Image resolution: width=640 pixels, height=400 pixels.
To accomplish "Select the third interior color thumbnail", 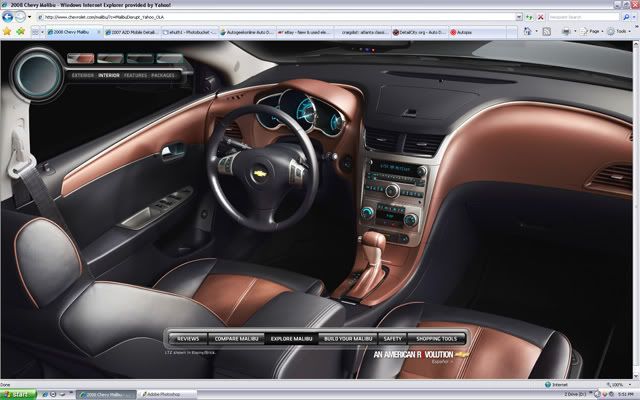I will pyautogui.click(x=140, y=59).
